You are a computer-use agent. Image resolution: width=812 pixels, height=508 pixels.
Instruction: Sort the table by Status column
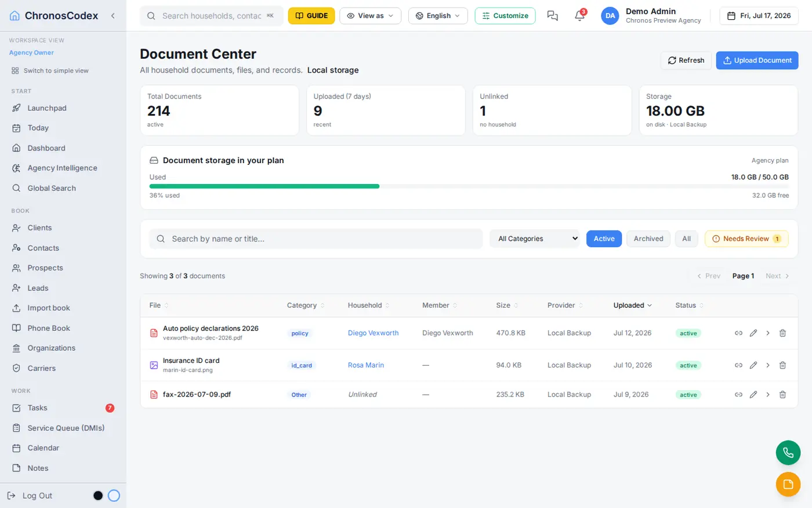click(689, 305)
